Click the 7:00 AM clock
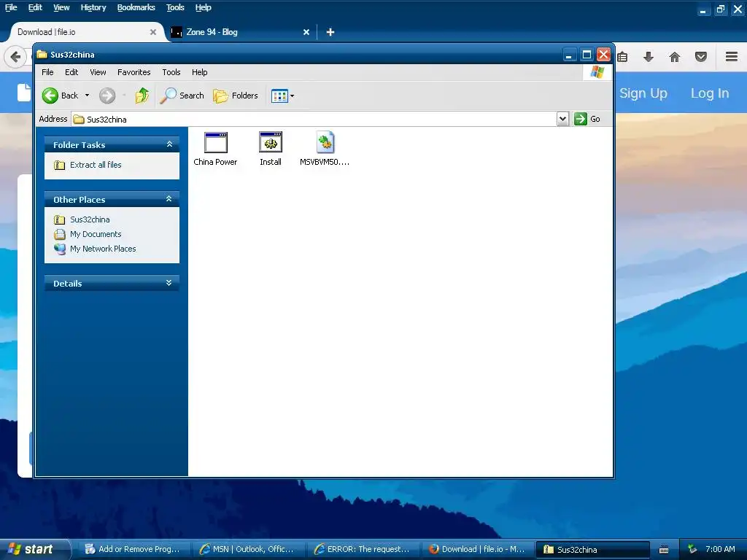The height and width of the screenshot is (560, 747). [x=720, y=549]
